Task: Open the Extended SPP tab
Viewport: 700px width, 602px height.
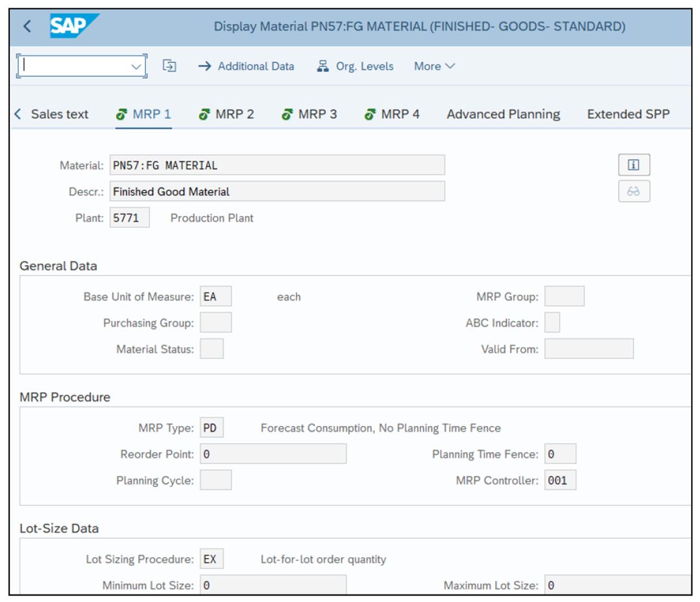Action: [x=628, y=114]
